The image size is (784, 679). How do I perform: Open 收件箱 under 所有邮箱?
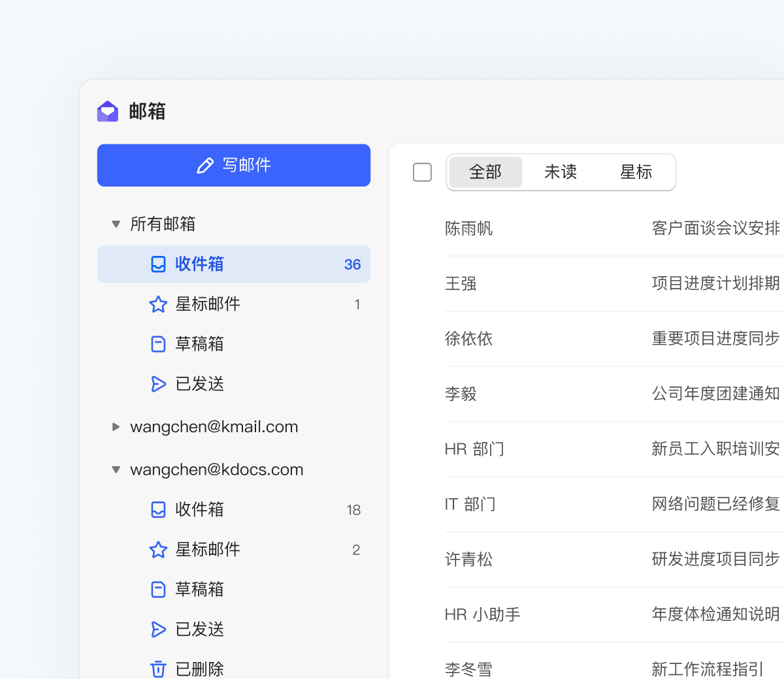234,264
